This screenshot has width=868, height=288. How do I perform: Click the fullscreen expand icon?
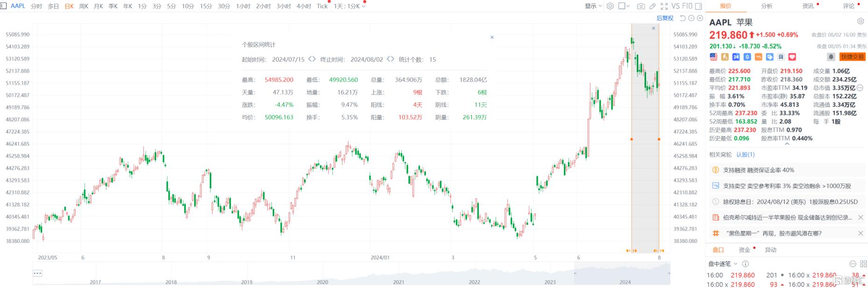pos(664,6)
